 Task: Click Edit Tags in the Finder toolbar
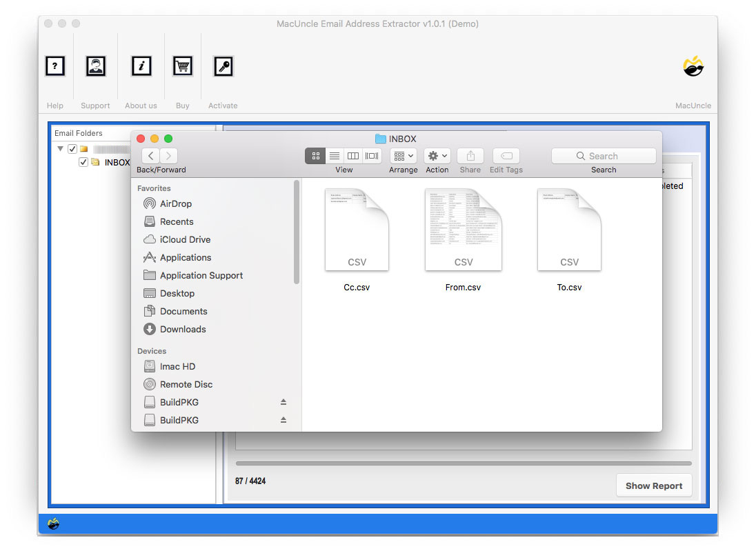pos(506,156)
